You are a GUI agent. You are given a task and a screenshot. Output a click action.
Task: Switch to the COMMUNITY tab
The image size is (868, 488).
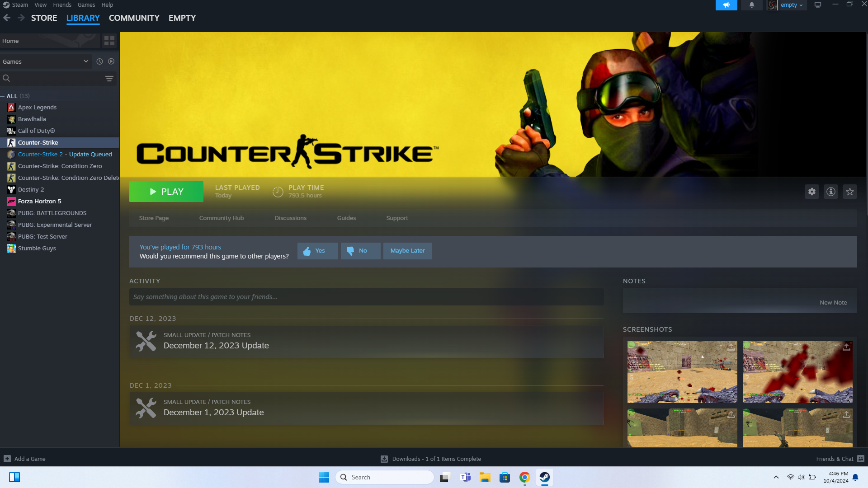(134, 18)
